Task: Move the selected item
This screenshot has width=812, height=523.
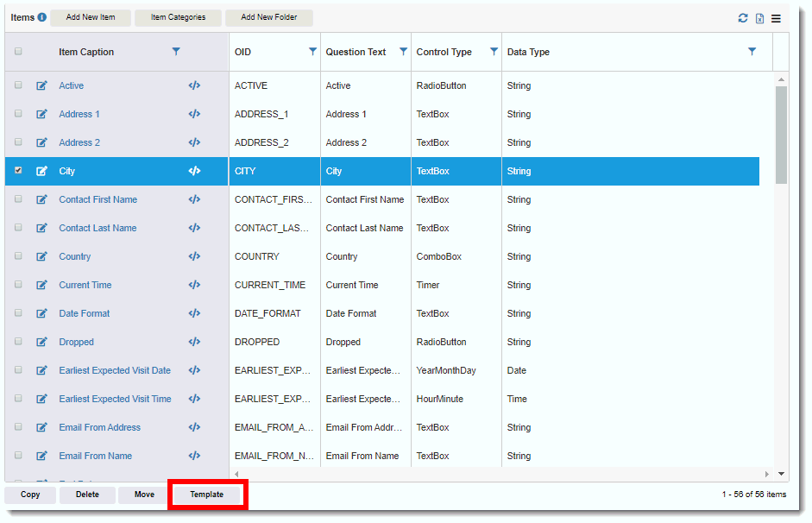Action: tap(144, 495)
